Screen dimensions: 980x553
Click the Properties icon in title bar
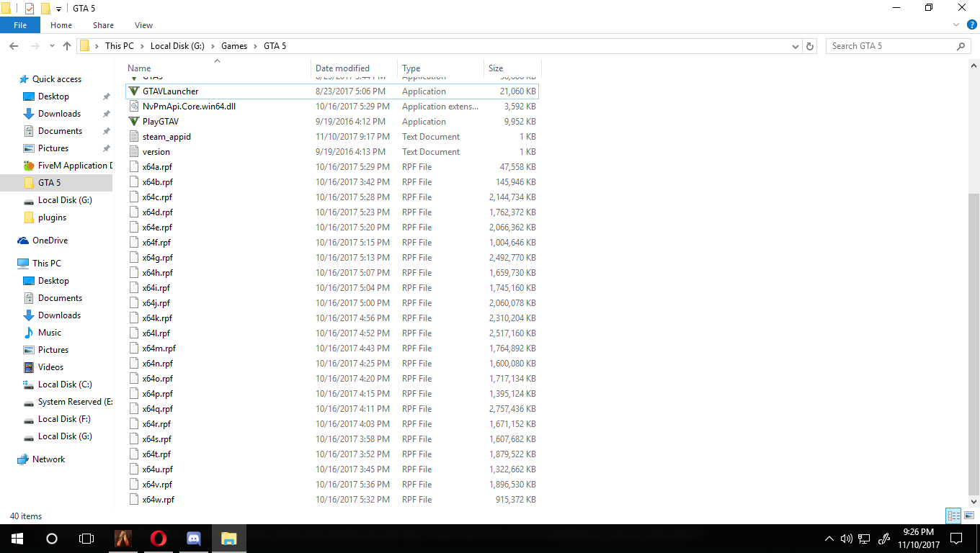30,8
